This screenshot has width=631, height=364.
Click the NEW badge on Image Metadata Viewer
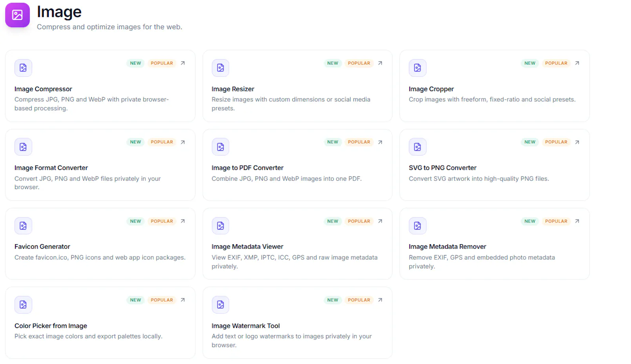(x=333, y=221)
